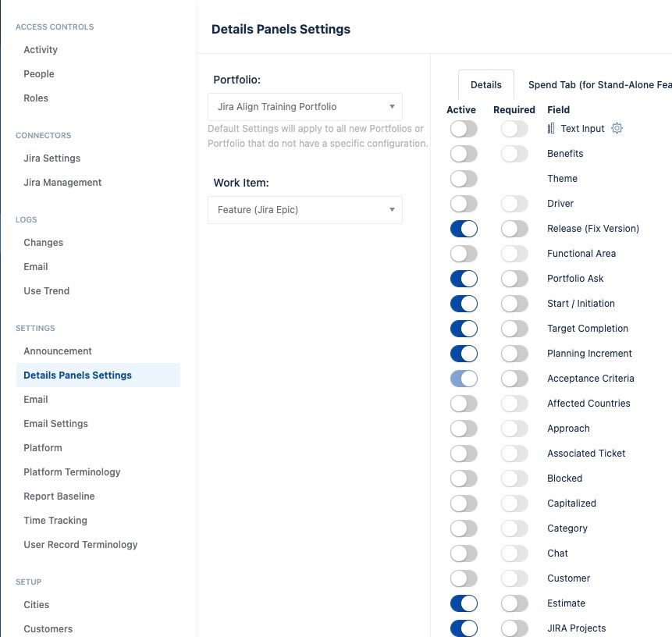Image resolution: width=672 pixels, height=637 pixels.
Task: Click the icon left of Text Input
Action: point(552,129)
